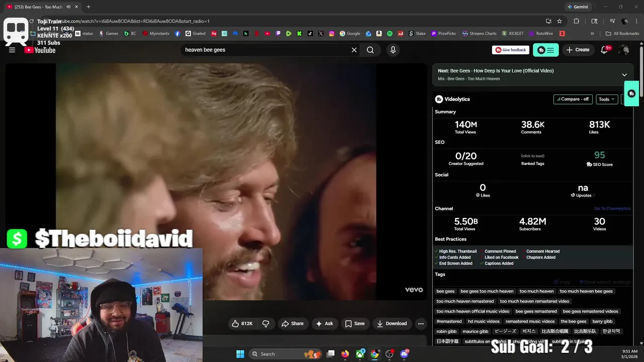This screenshot has height=362, width=644.
Task: Click the 'bee gees remastered videos' tag
Action: click(x=590, y=311)
